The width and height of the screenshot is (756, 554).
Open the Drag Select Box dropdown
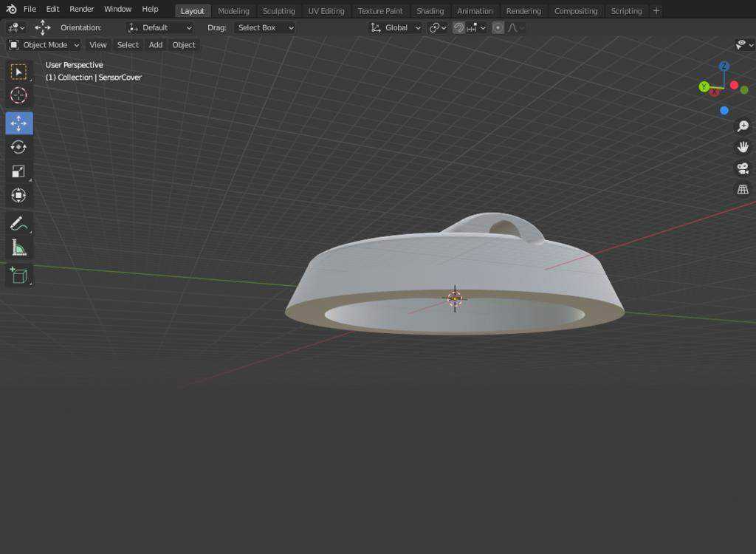(x=265, y=28)
